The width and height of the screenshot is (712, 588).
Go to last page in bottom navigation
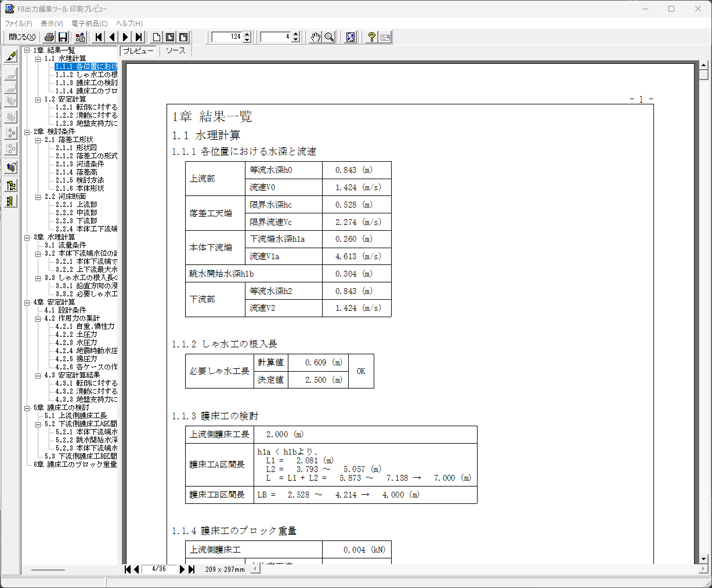191,569
